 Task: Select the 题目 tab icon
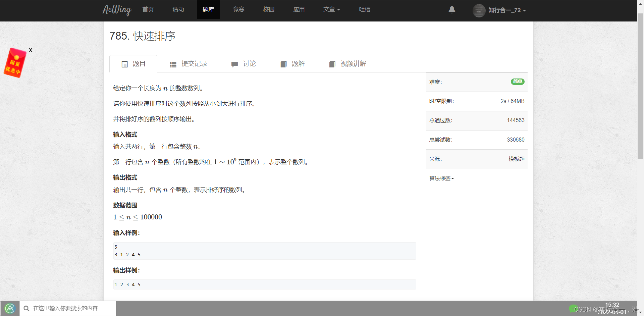(125, 64)
